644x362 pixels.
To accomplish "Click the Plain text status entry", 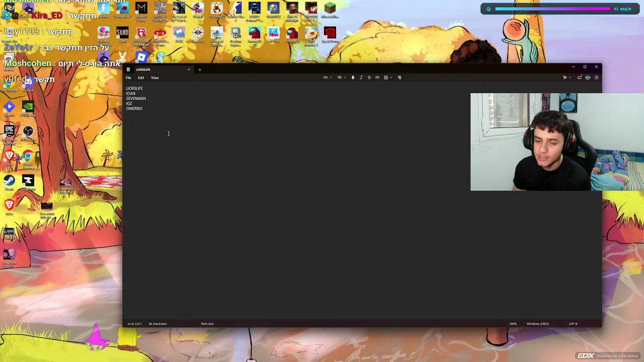I will click(207, 324).
